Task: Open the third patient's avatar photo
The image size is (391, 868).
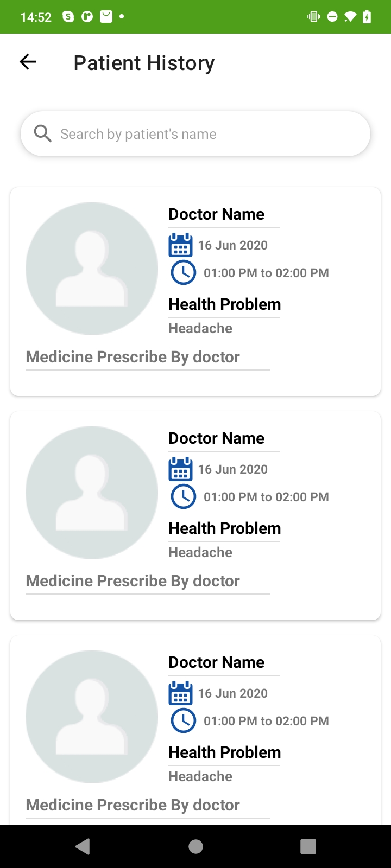Action: [x=92, y=717]
